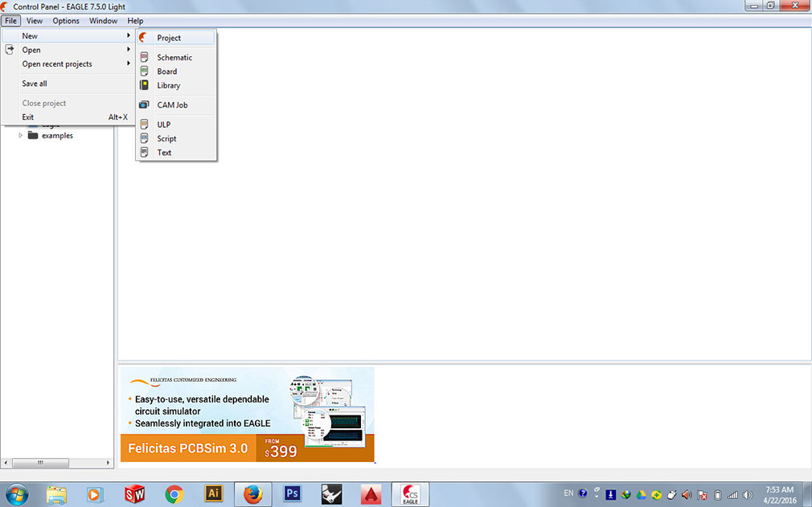Image resolution: width=812 pixels, height=507 pixels.
Task: Click the muted red speaker tray icon
Action: click(x=687, y=495)
